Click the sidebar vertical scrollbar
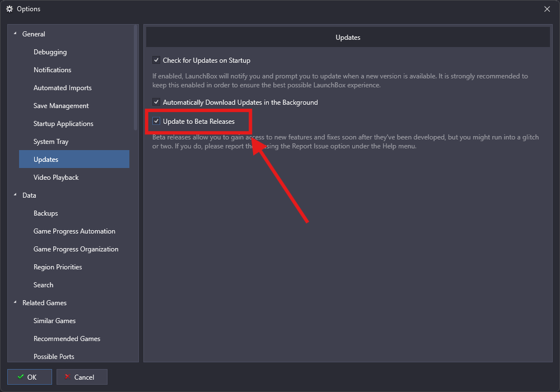This screenshot has height=392, width=560. pyautogui.click(x=136, y=77)
